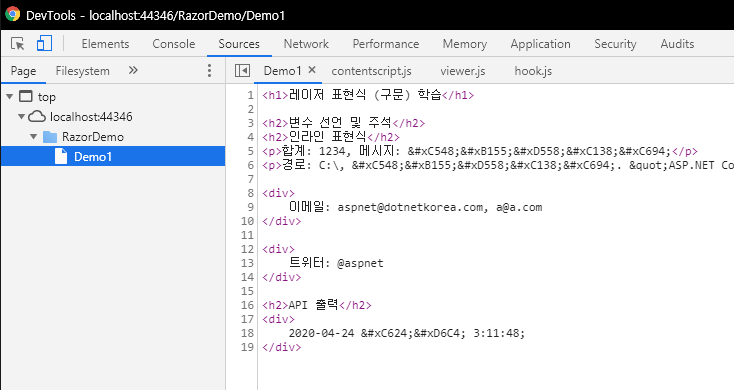Click the '합계: 1234' paragraph line

tap(480, 151)
